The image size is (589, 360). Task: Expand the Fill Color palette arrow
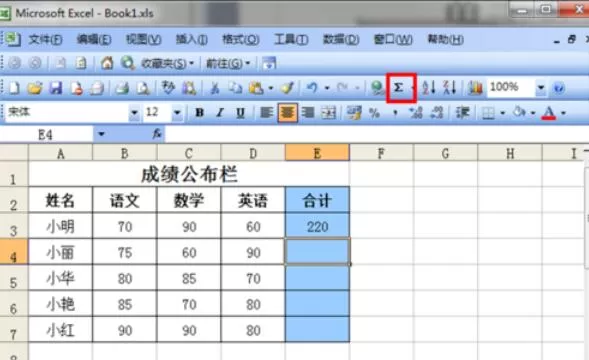[x=533, y=113]
